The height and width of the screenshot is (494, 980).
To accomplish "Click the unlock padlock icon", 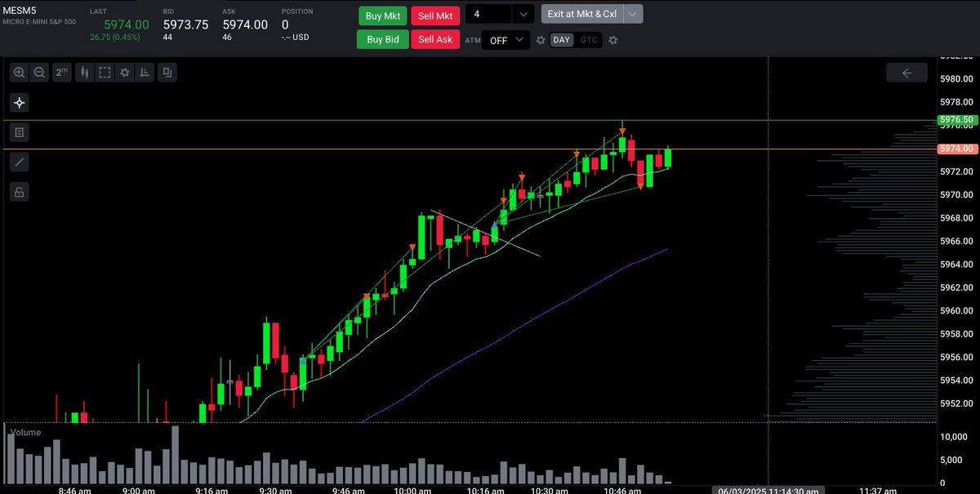I will (x=19, y=191).
